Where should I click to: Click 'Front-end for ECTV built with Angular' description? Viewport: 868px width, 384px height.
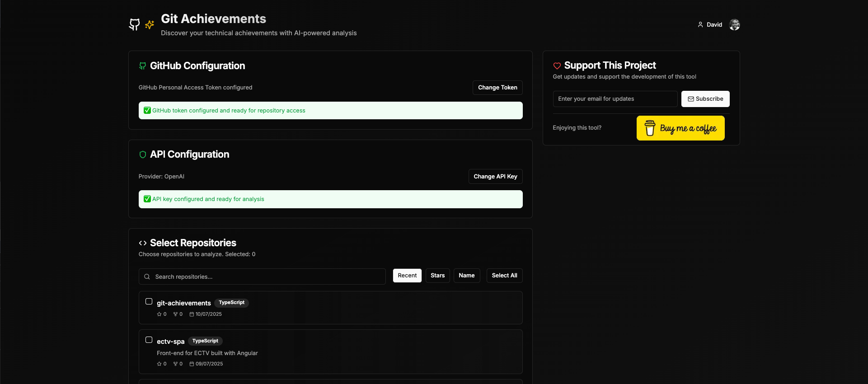point(207,353)
